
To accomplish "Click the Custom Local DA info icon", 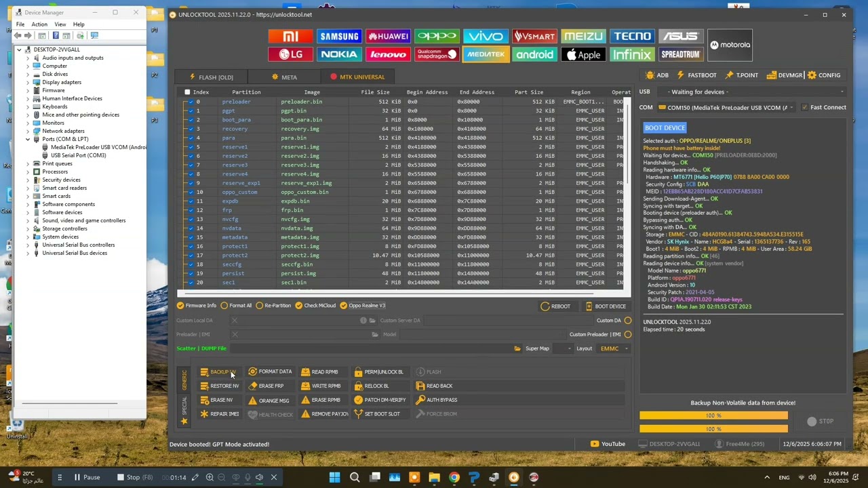I will click(363, 321).
